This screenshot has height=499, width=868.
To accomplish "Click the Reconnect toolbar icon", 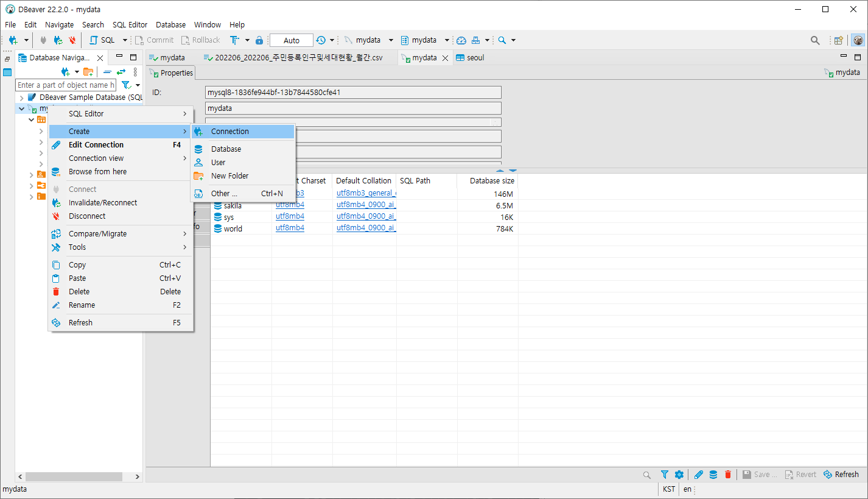I will click(58, 40).
